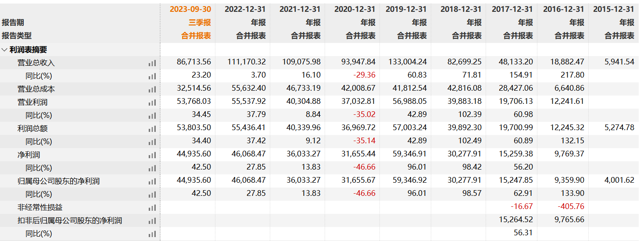Click the orange 三季报 label
Viewport: 644px width, 241px height.
[x=200, y=22]
